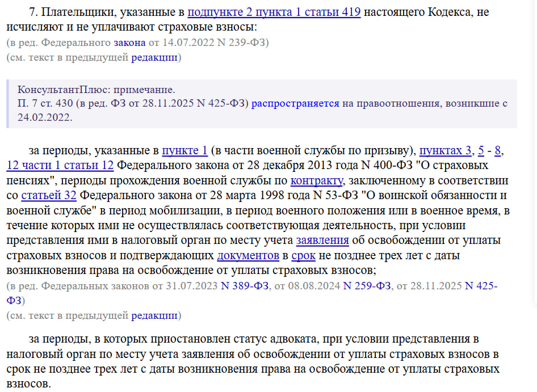Click "закона" link in the 14.07.2022 amendment note
The width and height of the screenshot is (537, 392).
(x=131, y=43)
